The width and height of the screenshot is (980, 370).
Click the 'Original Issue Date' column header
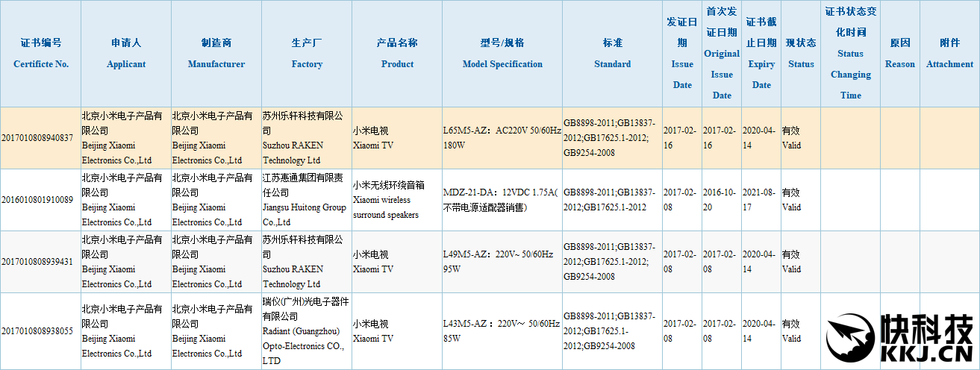(x=722, y=54)
